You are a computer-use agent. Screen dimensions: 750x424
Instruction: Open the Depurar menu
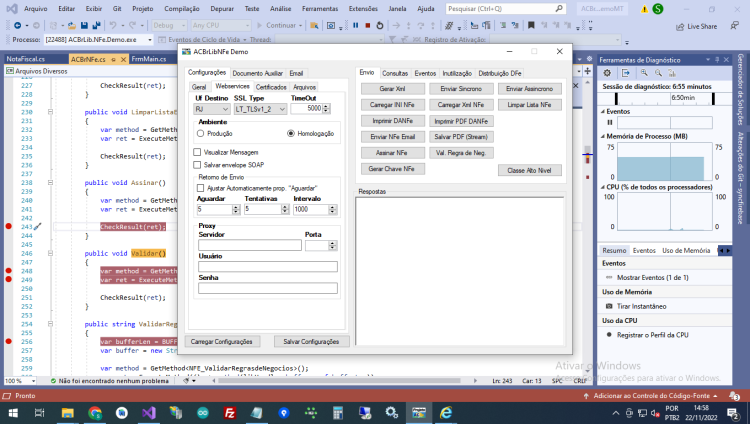[x=222, y=9]
